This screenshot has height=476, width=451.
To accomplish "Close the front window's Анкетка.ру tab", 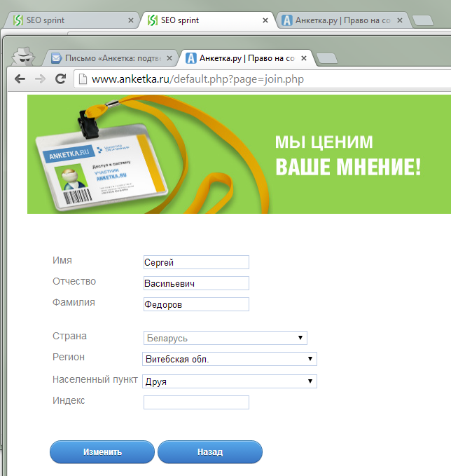I will point(304,58).
